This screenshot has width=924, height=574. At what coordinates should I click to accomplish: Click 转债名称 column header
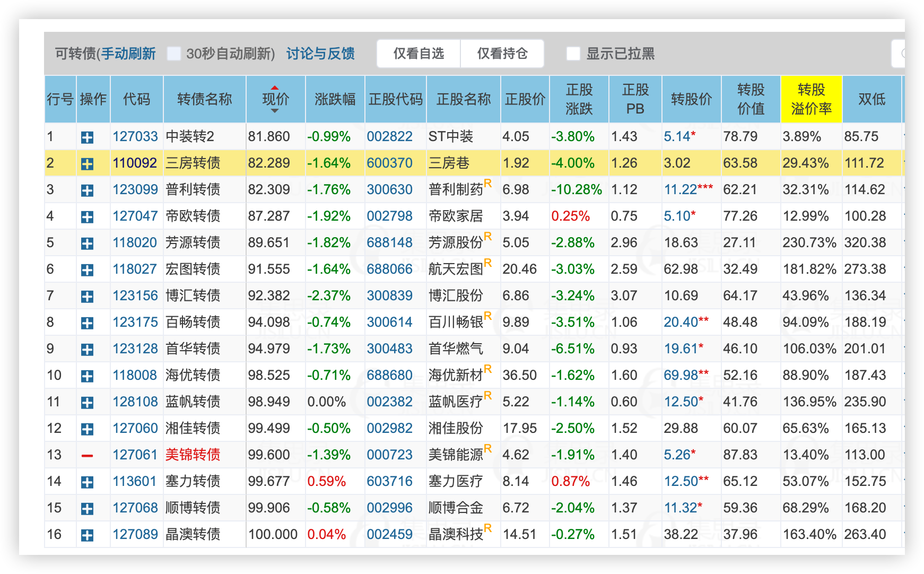tap(205, 99)
